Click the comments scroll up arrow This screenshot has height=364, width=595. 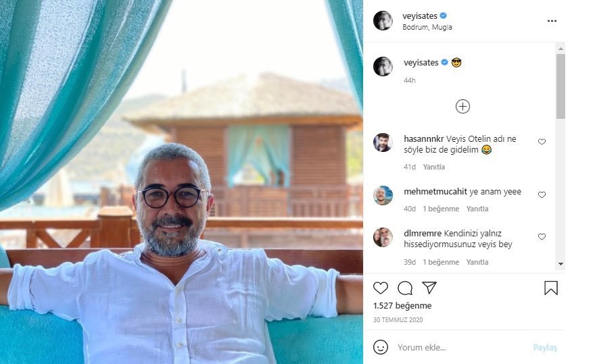561,49
